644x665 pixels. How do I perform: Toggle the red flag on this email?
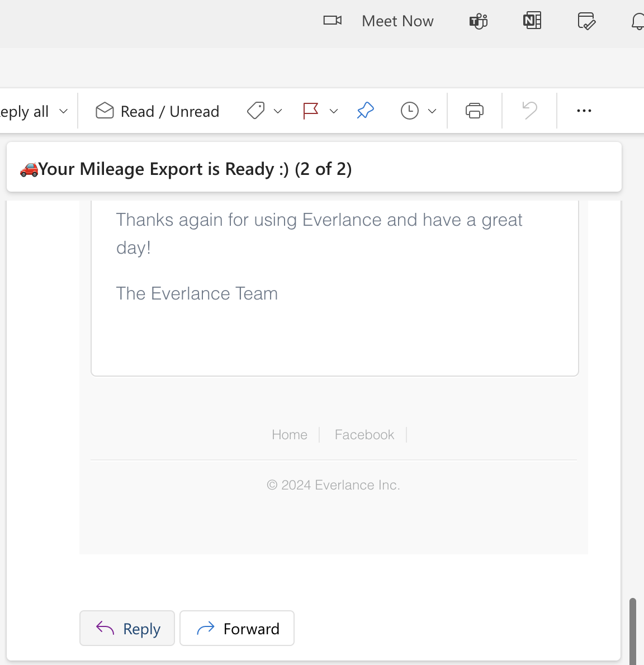pyautogui.click(x=310, y=111)
